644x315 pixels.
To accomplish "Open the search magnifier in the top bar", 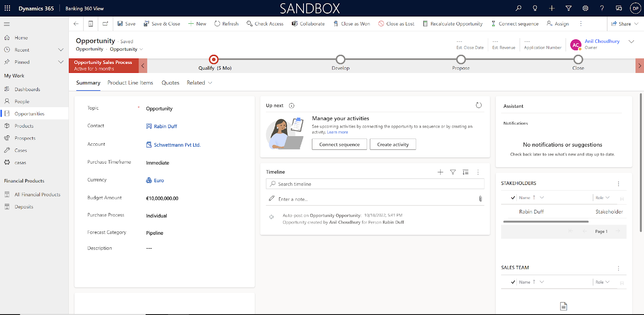I will (518, 8).
